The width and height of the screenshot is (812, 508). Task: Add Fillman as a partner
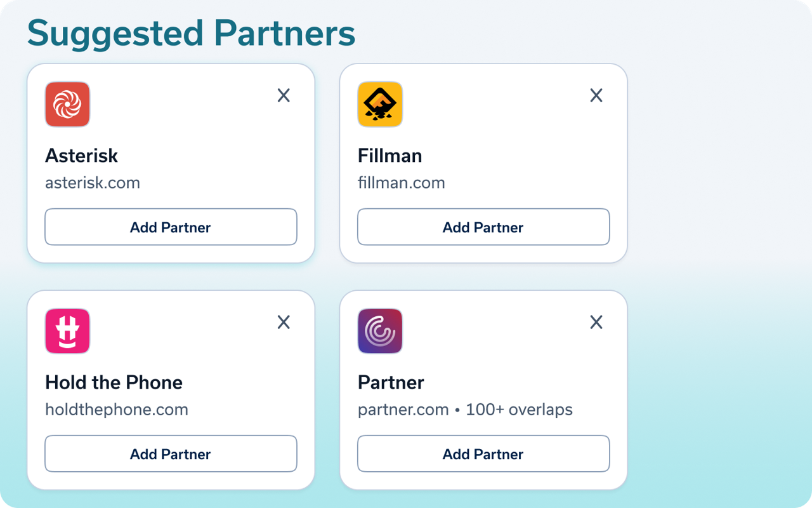tap(483, 227)
